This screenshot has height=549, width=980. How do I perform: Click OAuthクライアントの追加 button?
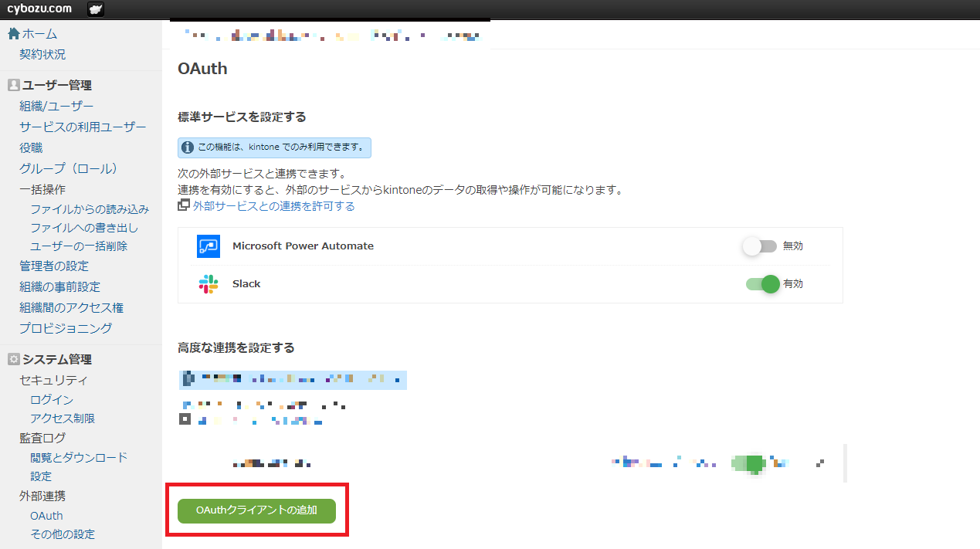tap(256, 510)
